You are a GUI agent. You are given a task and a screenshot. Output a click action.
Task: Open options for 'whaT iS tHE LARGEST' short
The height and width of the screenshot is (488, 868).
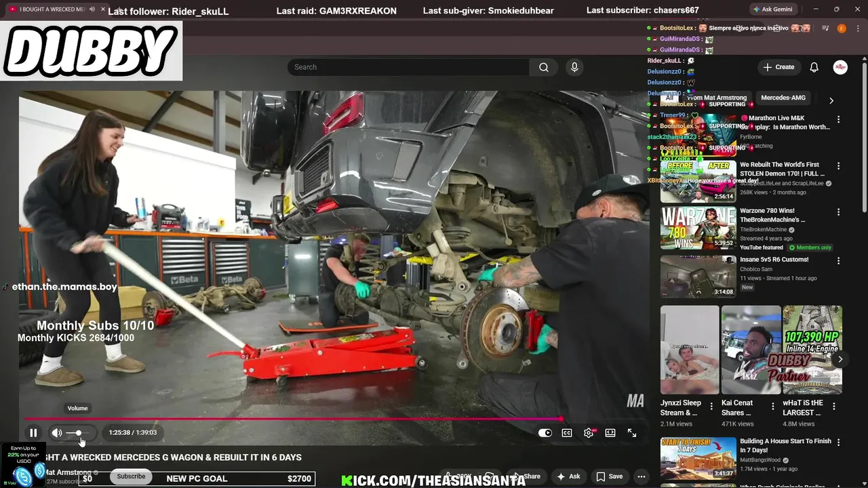834,407
